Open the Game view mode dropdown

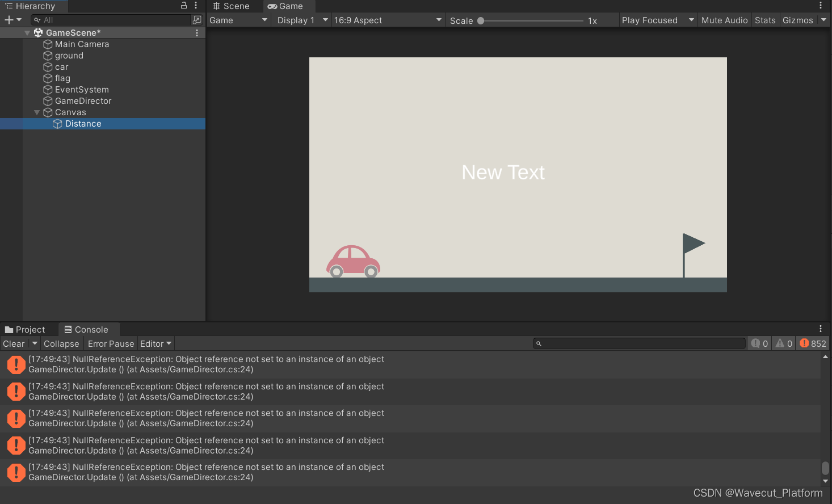(238, 20)
